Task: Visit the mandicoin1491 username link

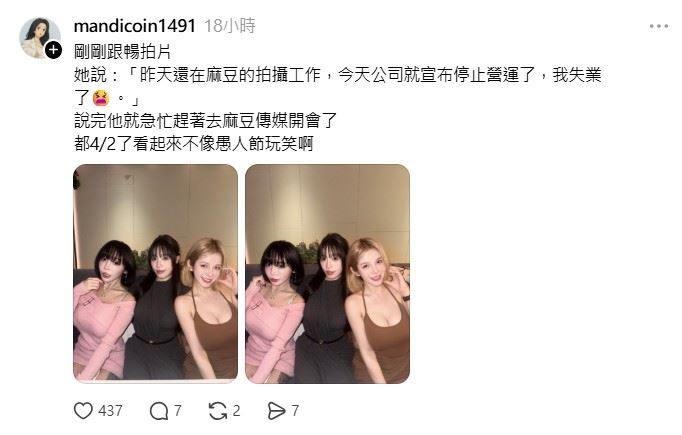Action: (135, 26)
